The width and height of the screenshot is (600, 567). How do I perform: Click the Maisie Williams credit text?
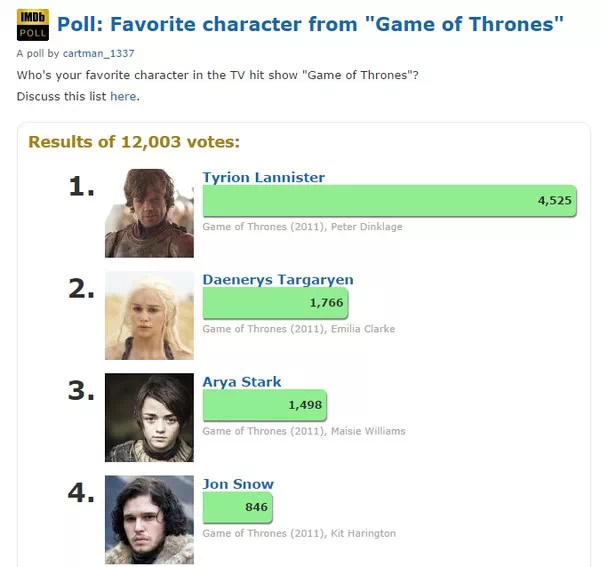pyautogui.click(x=368, y=431)
